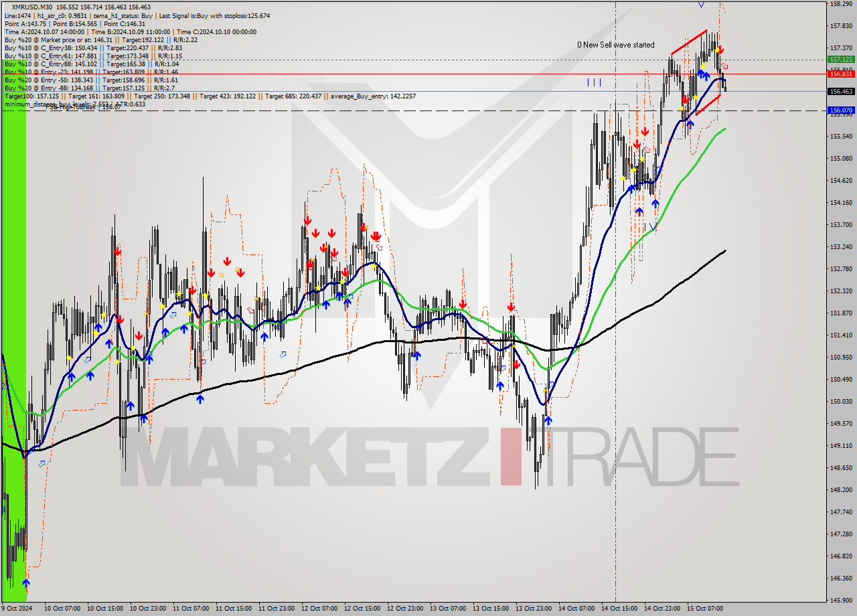Image resolution: width=857 pixels, height=616 pixels.
Task: Click the 145.900 price axis label
Action: pos(840,600)
